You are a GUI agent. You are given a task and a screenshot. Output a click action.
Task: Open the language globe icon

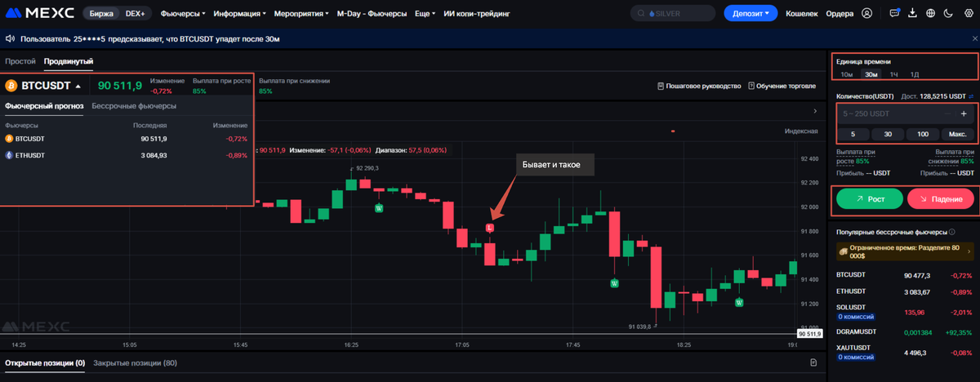click(930, 13)
